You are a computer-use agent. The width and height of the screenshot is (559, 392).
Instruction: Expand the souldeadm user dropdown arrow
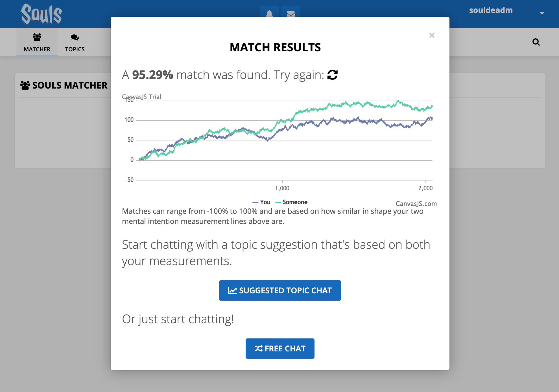click(542, 13)
